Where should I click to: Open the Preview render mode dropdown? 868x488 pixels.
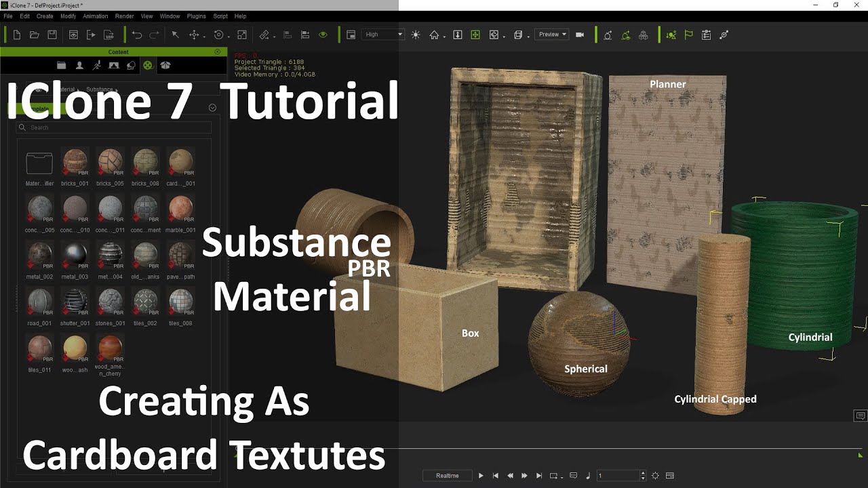(x=551, y=35)
